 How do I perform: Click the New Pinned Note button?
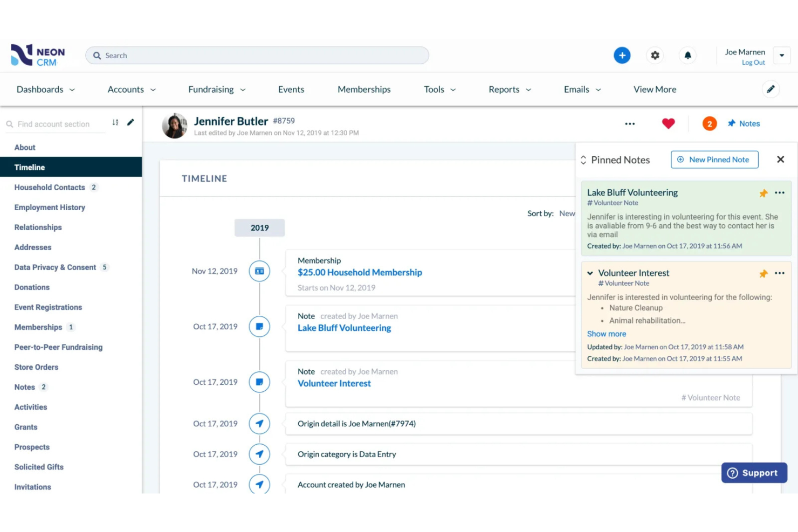point(714,160)
